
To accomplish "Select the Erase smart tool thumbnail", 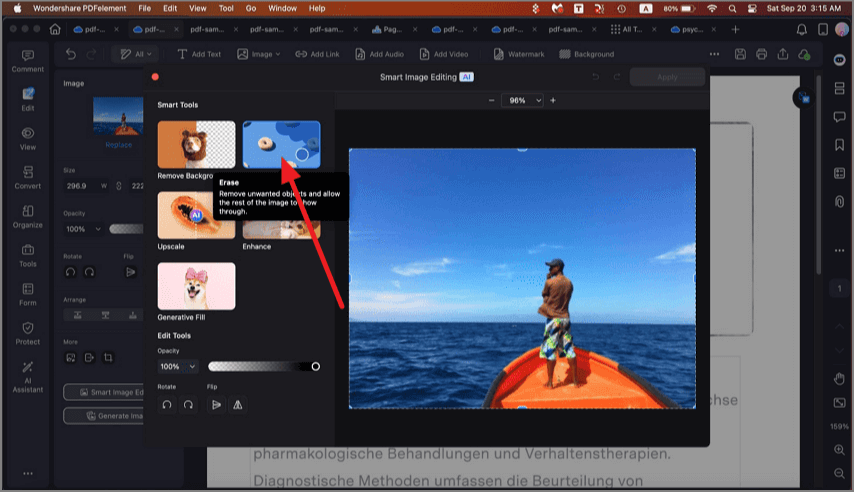I will 282,144.
